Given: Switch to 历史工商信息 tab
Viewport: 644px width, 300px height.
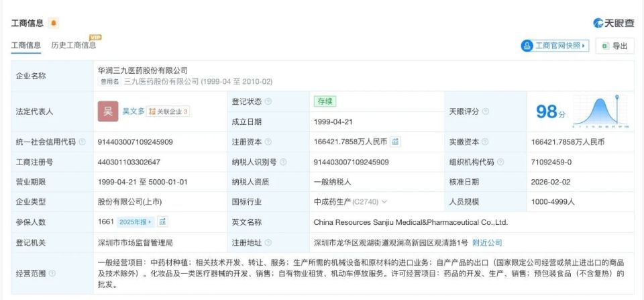Looking at the screenshot, I should (74, 45).
